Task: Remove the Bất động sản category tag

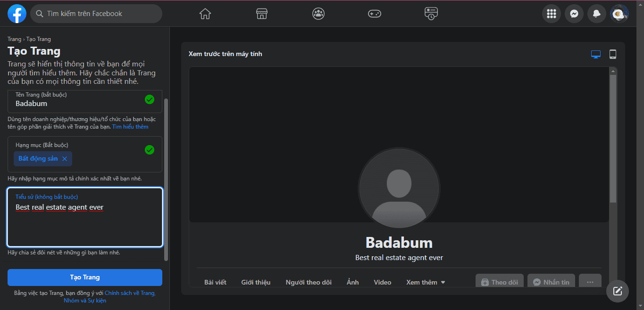Action: pyautogui.click(x=65, y=159)
